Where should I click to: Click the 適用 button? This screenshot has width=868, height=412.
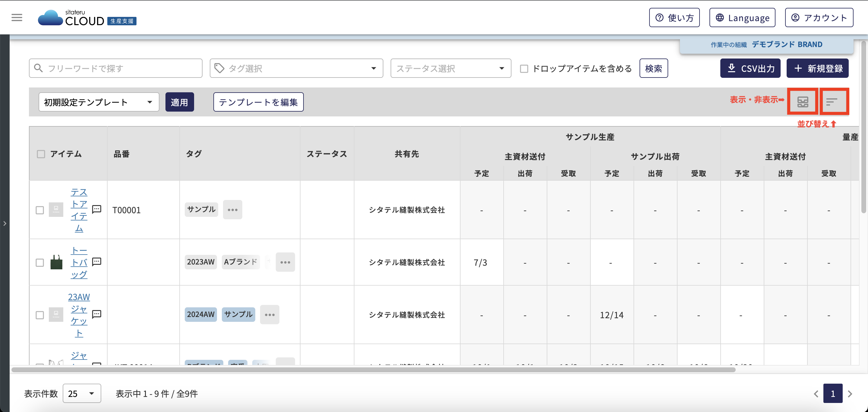click(180, 102)
